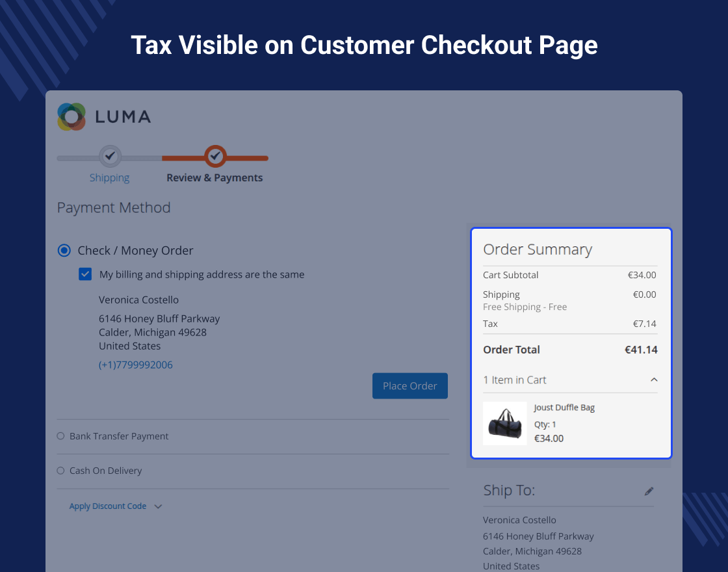Click the Review & Payments step checkmark circle

pyautogui.click(x=215, y=157)
